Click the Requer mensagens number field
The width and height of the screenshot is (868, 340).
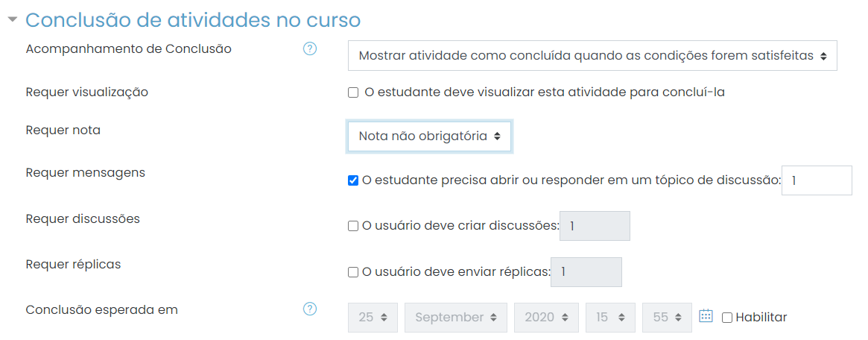click(817, 180)
